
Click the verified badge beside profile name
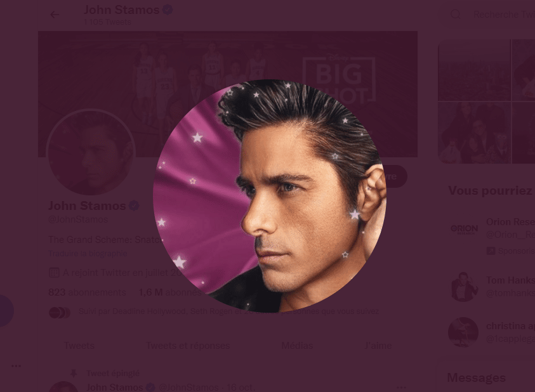tap(134, 206)
